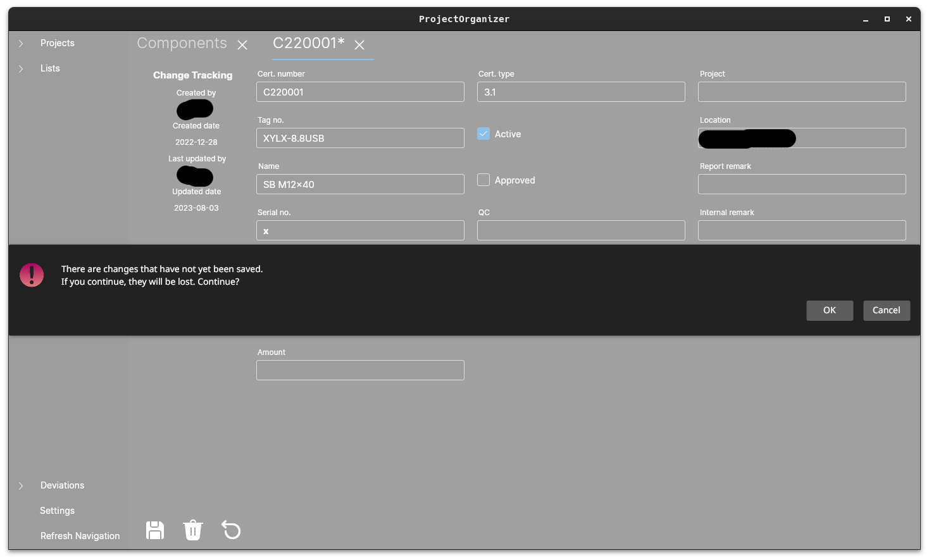Switch to the Components tab
The height and width of the screenshot is (560, 929).
[182, 43]
